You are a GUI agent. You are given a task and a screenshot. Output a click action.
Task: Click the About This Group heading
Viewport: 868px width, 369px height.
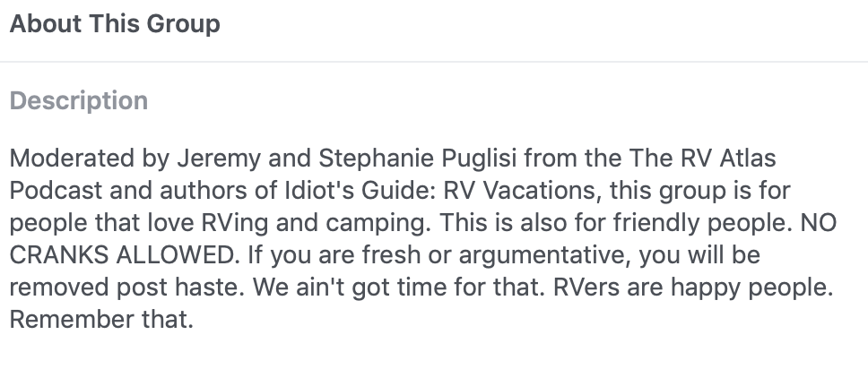click(x=115, y=23)
